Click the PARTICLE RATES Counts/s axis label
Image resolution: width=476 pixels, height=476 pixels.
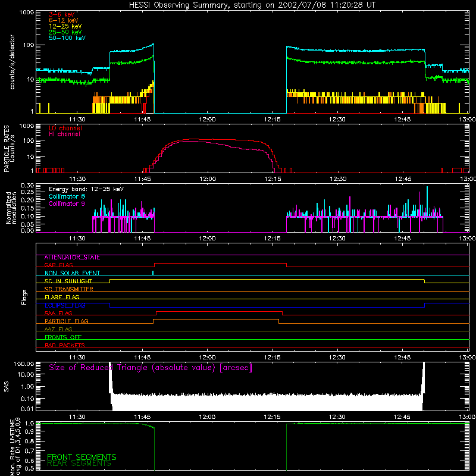point(9,149)
